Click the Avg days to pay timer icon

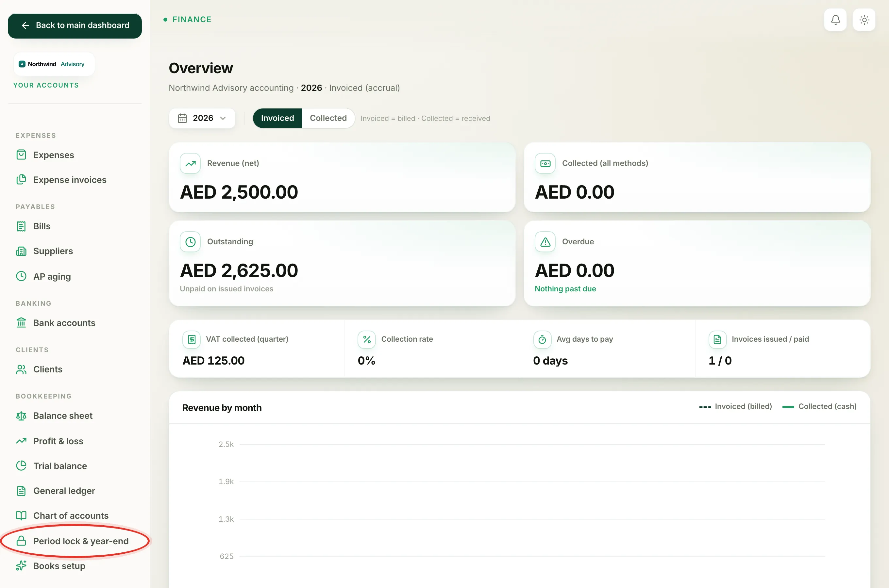(x=542, y=339)
